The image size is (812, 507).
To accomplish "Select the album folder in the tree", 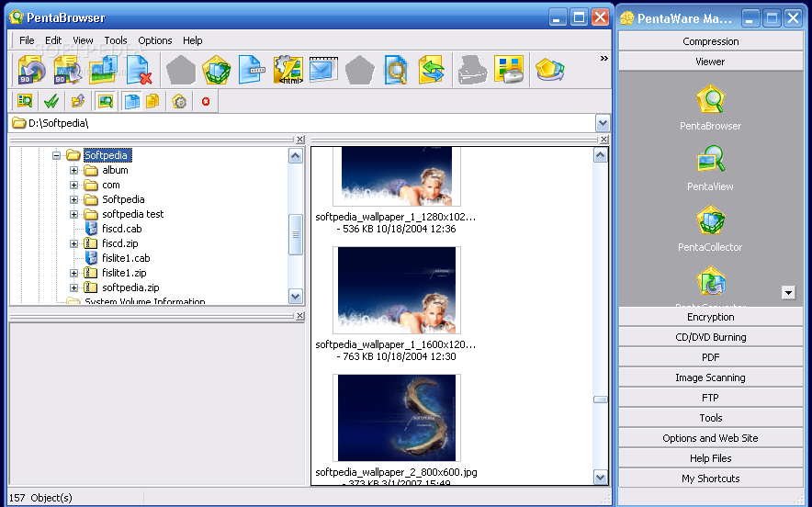I will pyautogui.click(x=115, y=170).
